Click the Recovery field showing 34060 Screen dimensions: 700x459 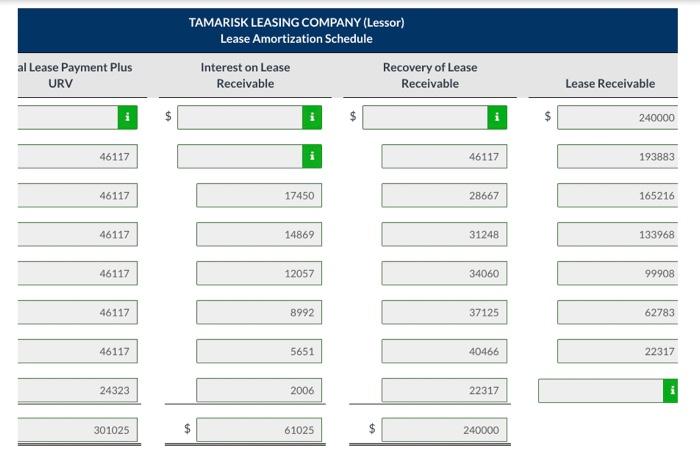444,273
